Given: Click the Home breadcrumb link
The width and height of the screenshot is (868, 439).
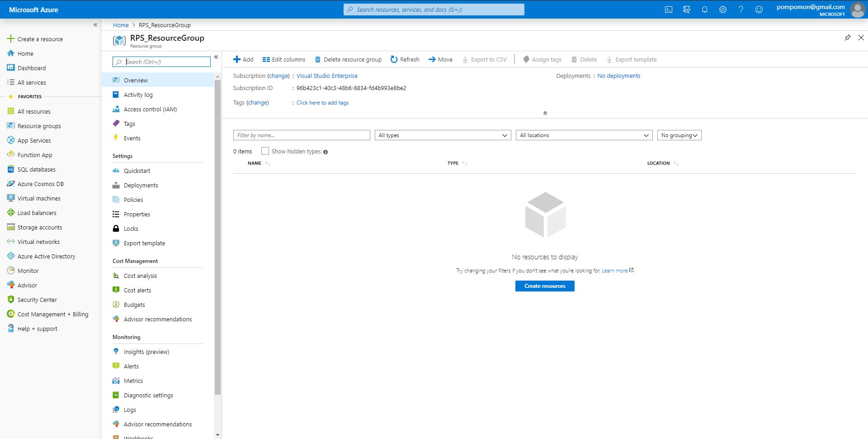Looking at the screenshot, I should [121, 25].
